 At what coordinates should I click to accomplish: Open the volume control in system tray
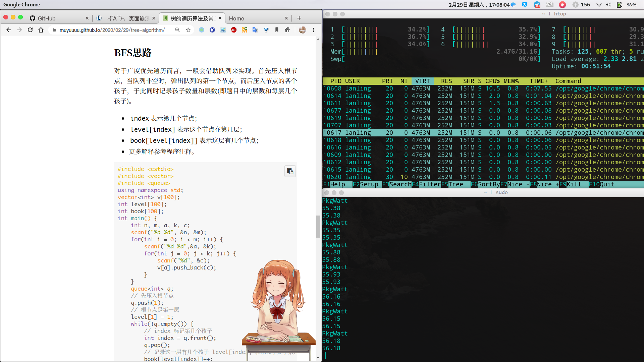click(608, 5)
